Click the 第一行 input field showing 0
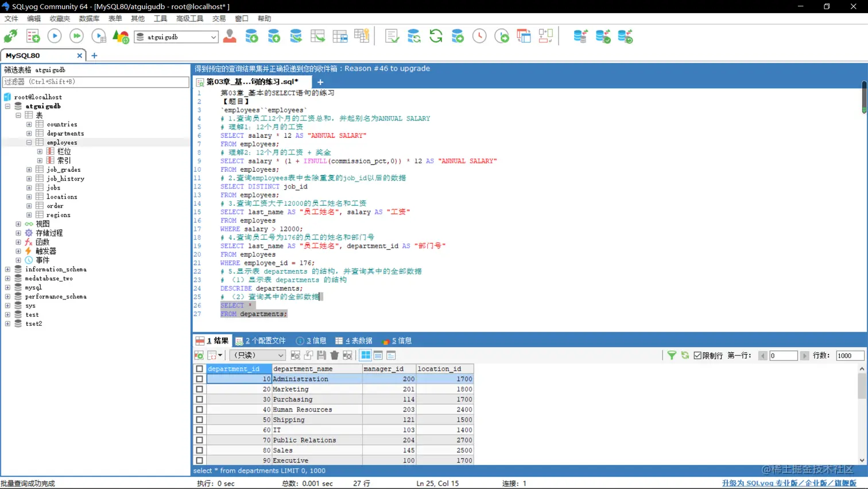The height and width of the screenshot is (489, 868). coord(783,356)
